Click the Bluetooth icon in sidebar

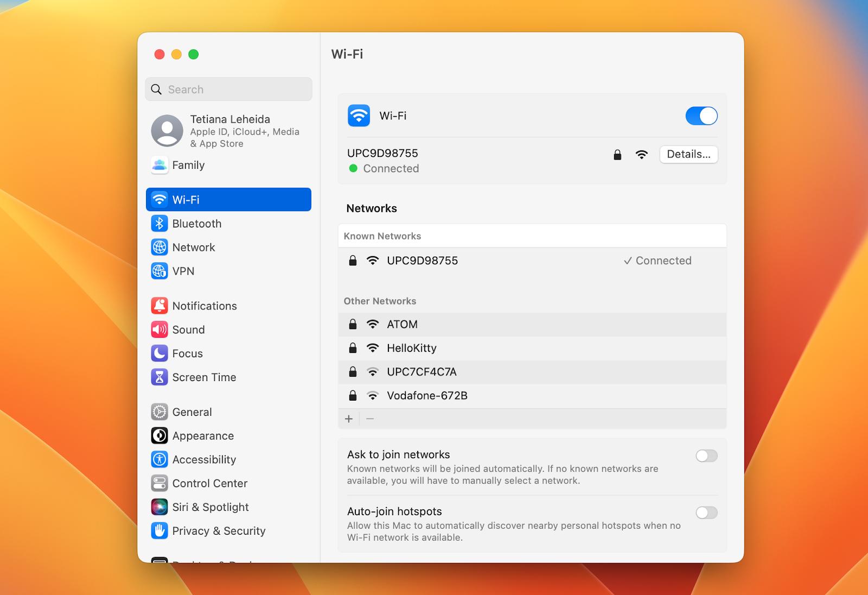(x=159, y=224)
